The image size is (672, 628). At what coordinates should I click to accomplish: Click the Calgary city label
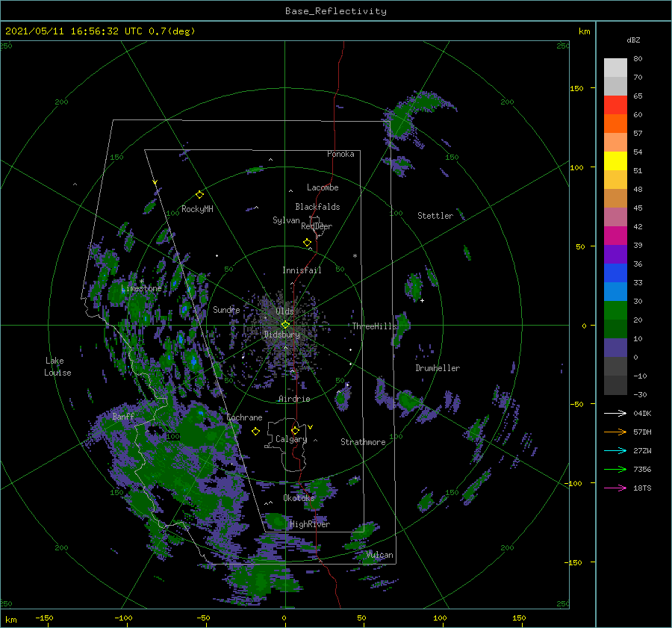click(x=291, y=439)
